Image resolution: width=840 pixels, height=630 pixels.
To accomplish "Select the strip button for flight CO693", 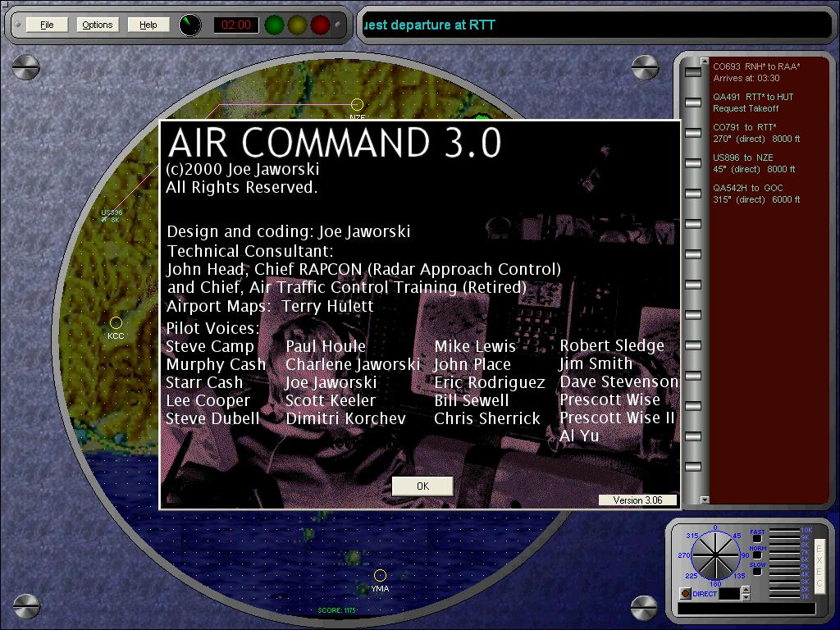I will [693, 72].
